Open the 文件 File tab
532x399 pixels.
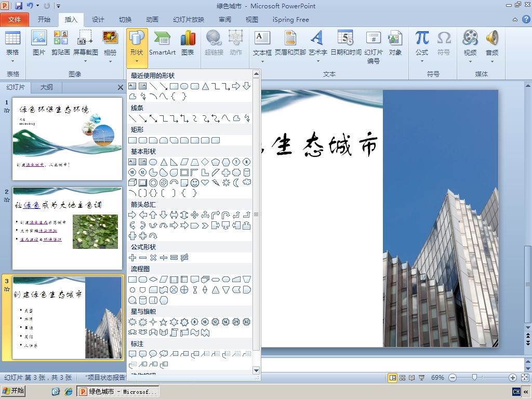[15, 20]
